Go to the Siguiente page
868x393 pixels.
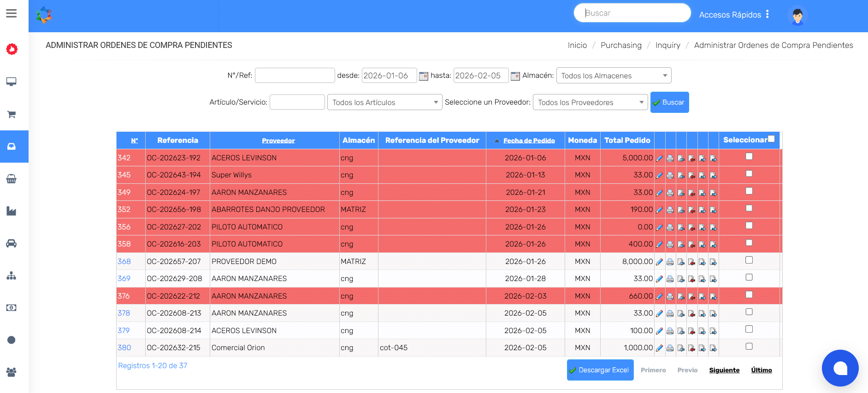pos(724,370)
